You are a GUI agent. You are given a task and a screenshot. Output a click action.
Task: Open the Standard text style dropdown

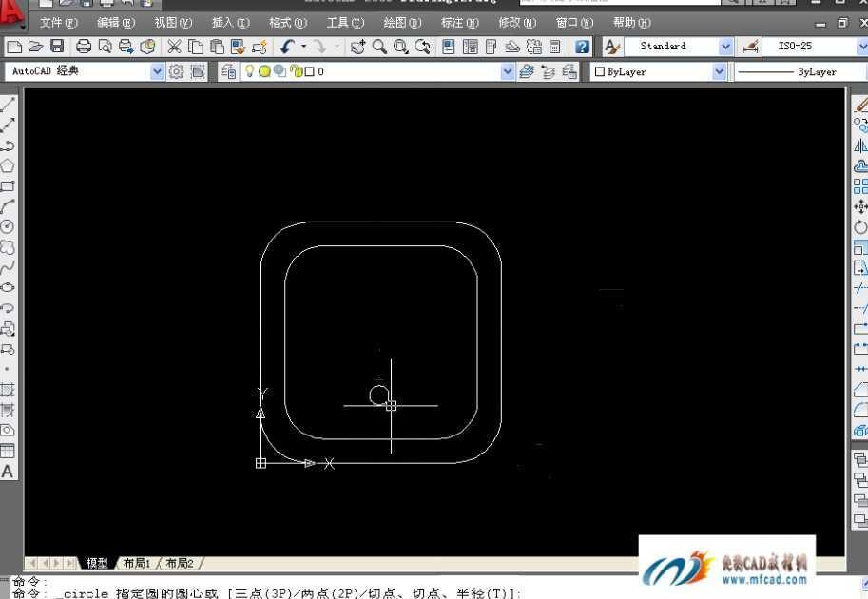(x=725, y=47)
